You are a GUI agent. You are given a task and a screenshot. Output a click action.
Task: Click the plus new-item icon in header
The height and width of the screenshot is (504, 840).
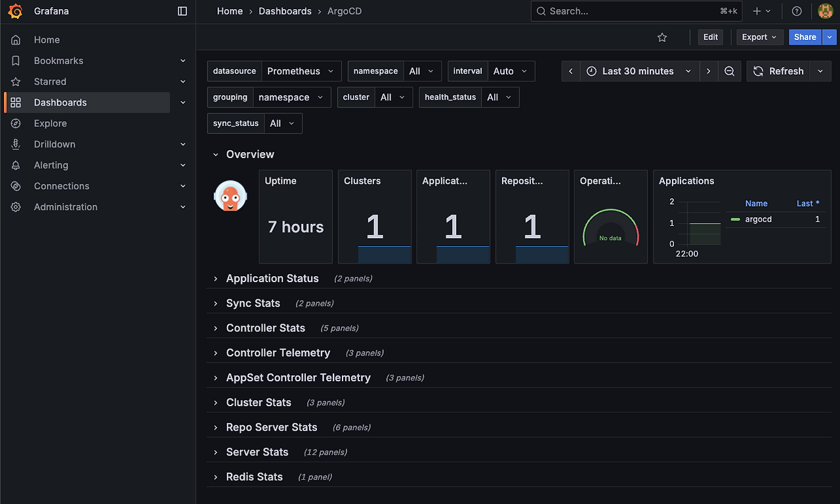757,11
